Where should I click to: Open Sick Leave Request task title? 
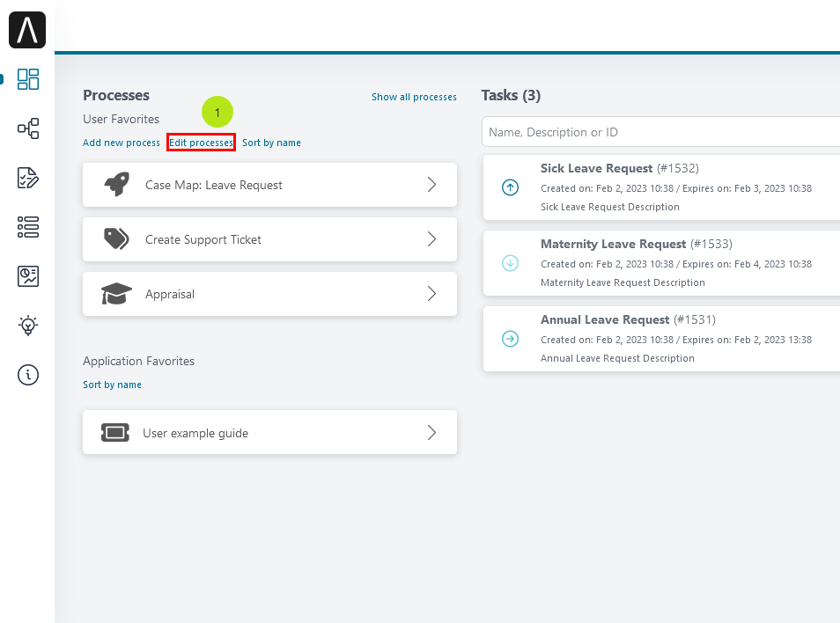point(596,168)
